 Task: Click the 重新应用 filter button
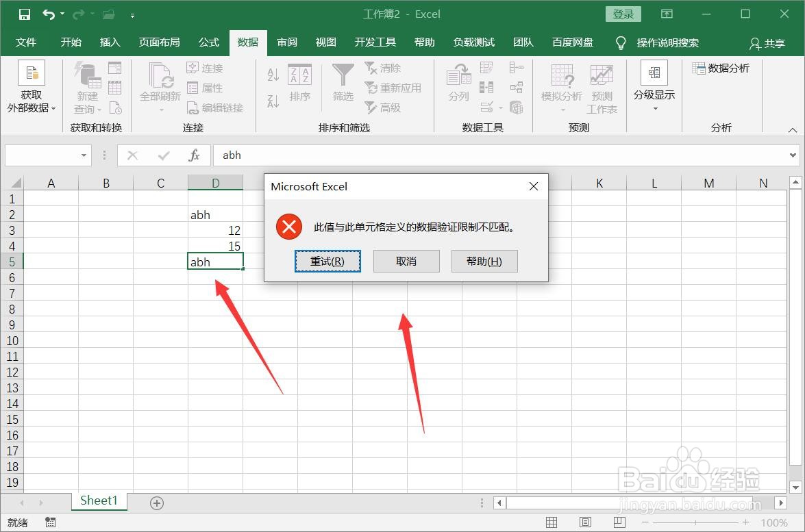393,88
